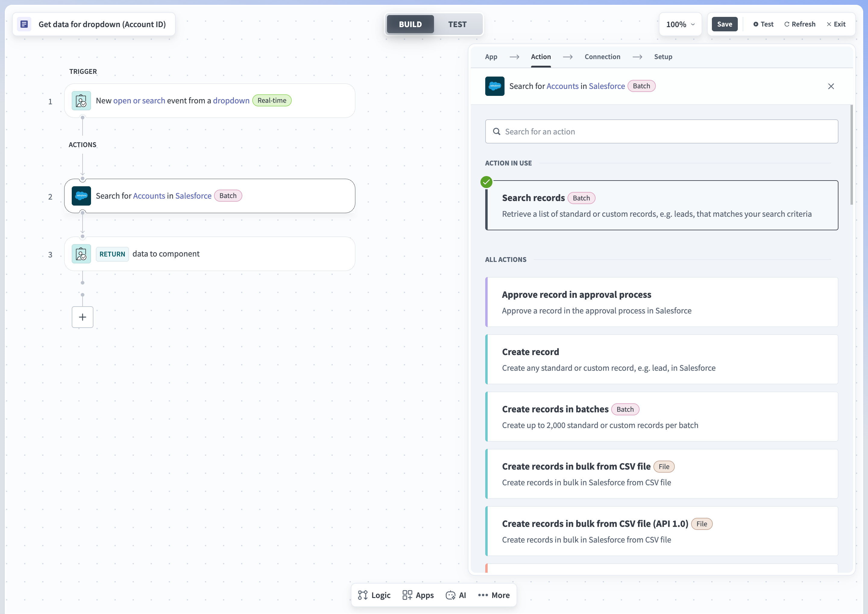Screen dimensions: 868x614
Task: Choose the Create records in batches action
Action: pos(662,417)
